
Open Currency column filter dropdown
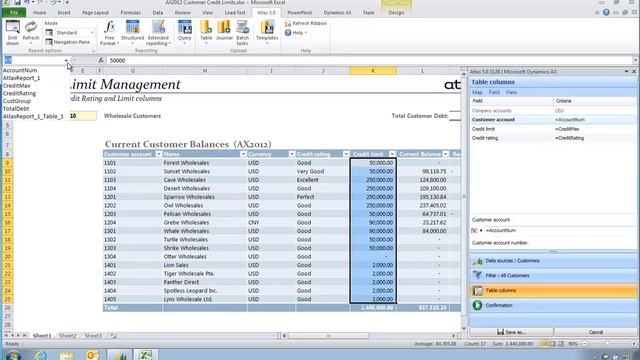(292, 154)
